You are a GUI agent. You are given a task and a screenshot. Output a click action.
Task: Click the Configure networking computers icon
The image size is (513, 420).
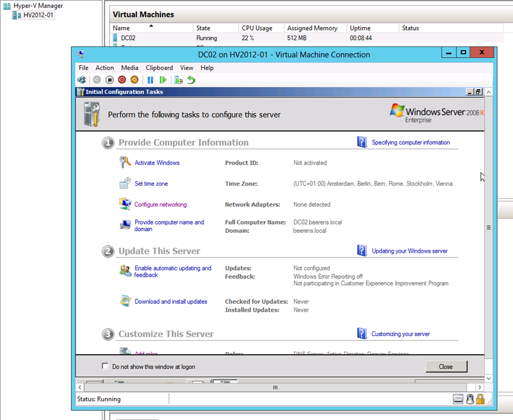coord(125,204)
